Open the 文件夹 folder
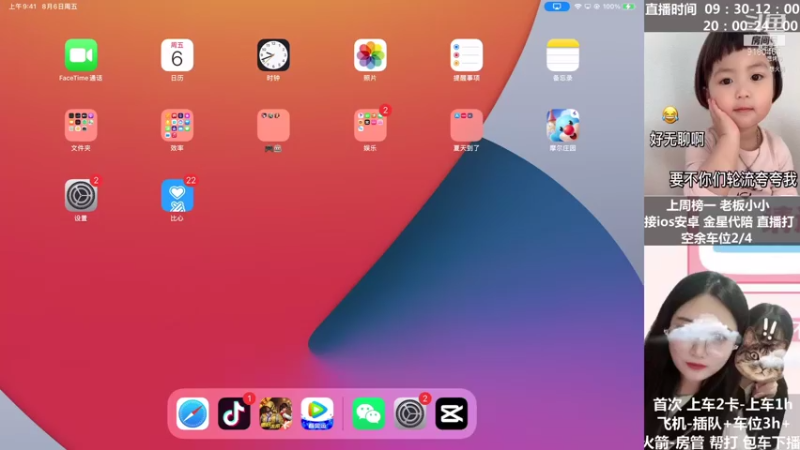The height and width of the screenshot is (450, 800). click(x=81, y=125)
